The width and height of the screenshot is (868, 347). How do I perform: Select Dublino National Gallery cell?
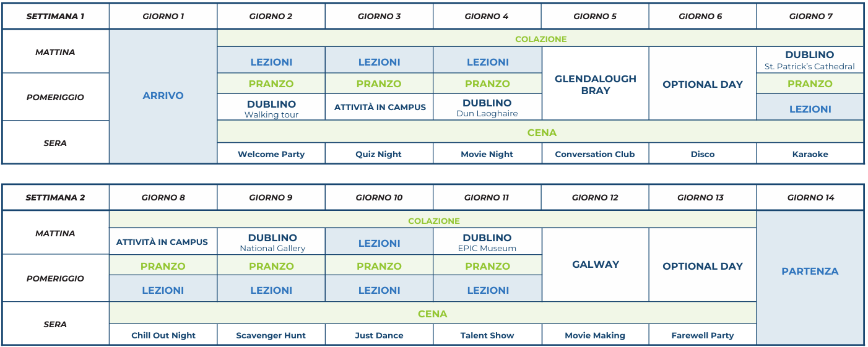[x=271, y=242]
